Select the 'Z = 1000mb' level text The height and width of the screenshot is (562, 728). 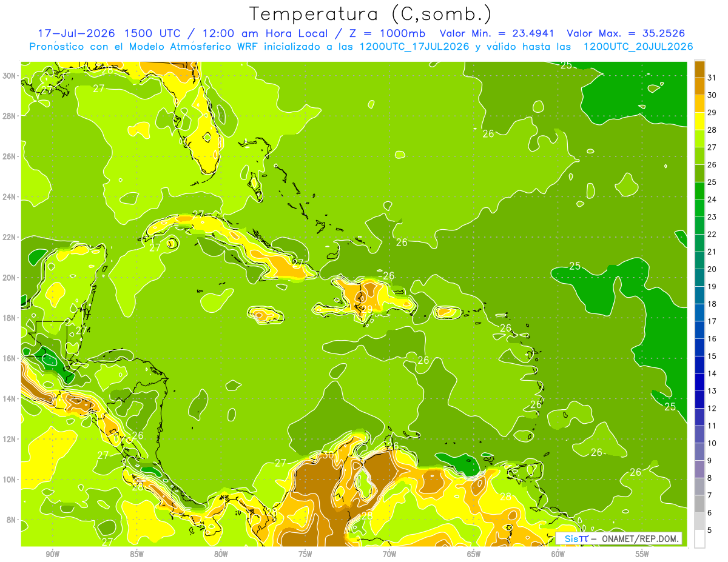pos(387,33)
